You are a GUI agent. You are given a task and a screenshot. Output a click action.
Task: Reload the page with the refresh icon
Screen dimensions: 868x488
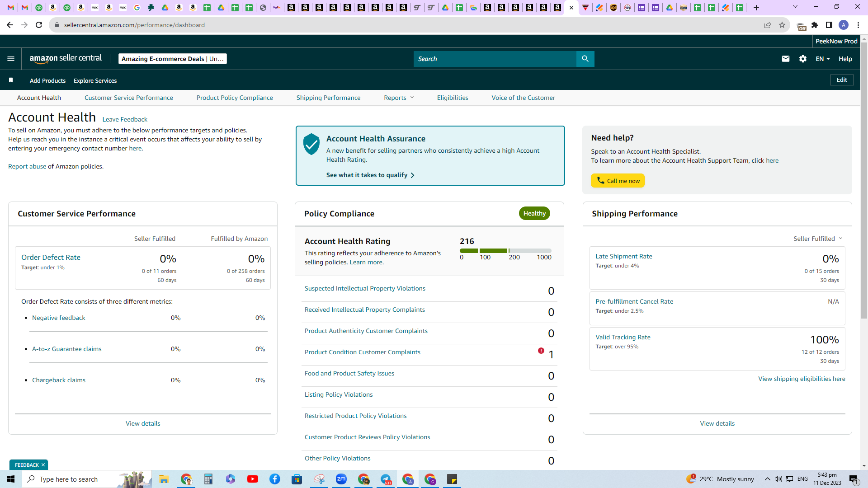click(39, 25)
